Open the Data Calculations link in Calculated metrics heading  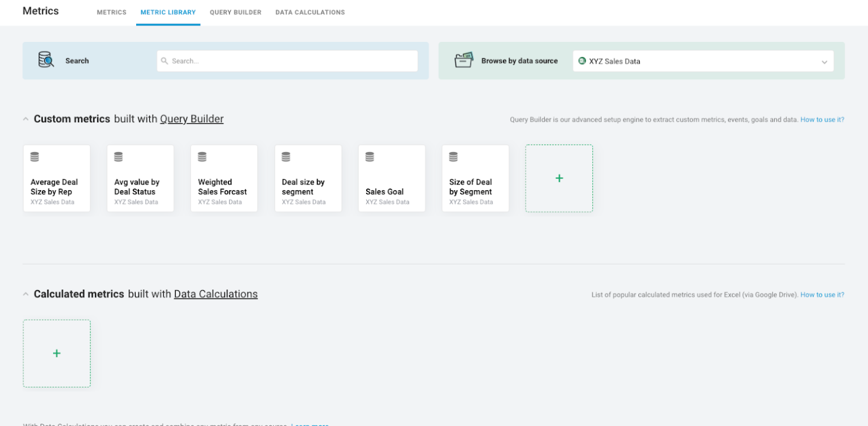tap(215, 294)
